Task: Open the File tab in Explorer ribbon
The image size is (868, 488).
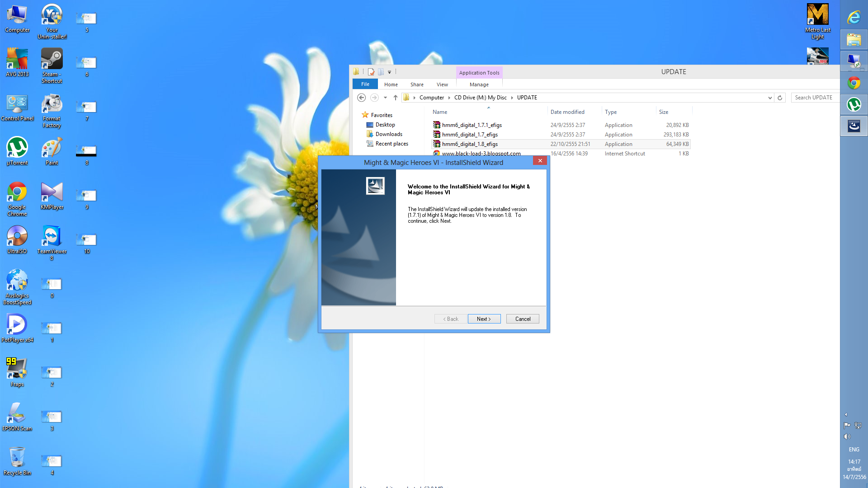Action: click(365, 84)
